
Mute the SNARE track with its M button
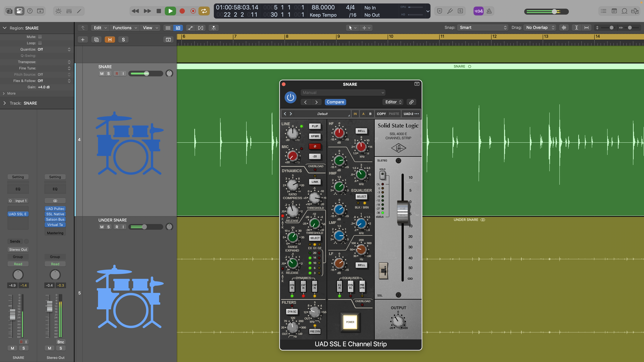tap(102, 73)
